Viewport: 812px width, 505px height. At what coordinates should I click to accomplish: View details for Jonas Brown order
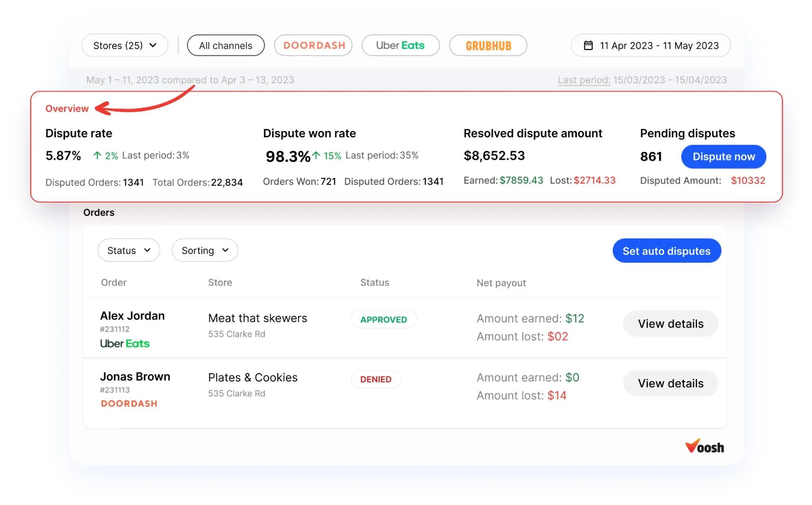click(x=670, y=383)
